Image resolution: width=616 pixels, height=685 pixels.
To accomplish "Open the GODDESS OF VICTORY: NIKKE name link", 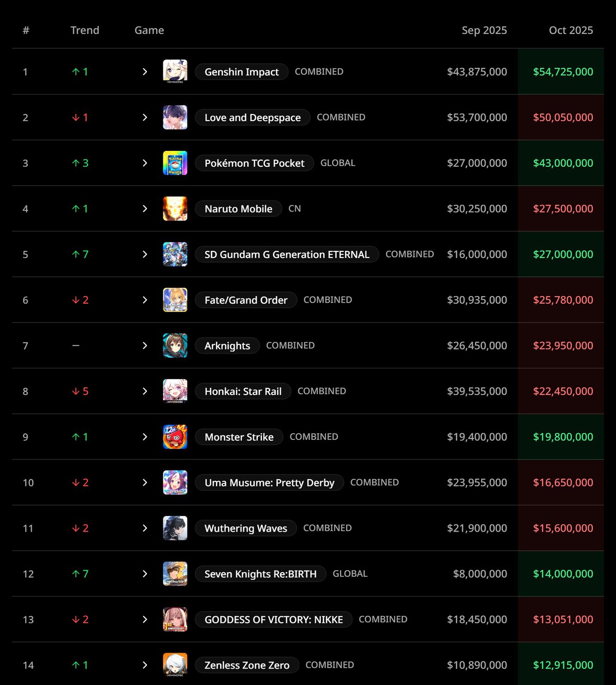I will click(x=274, y=620).
